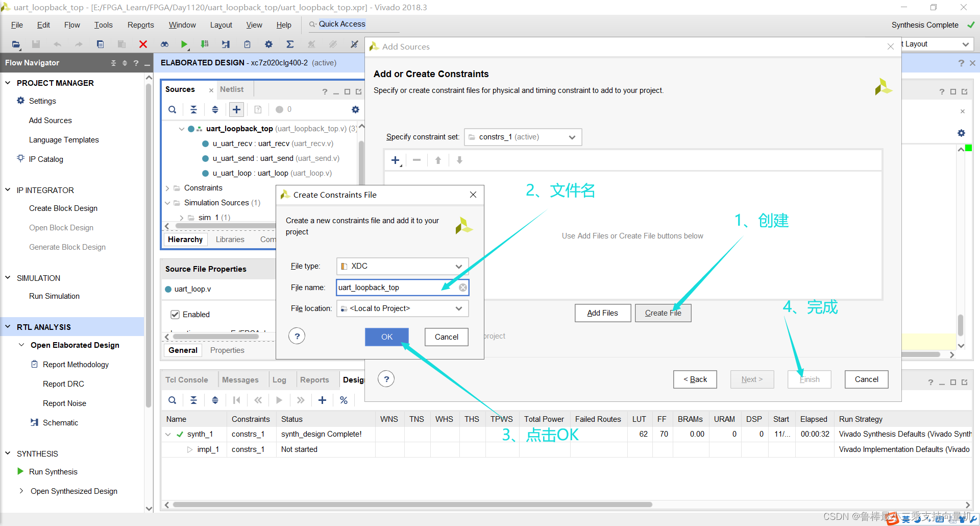Click help icon in Create Constraints File dialog
This screenshot has height=526, width=980.
click(297, 336)
